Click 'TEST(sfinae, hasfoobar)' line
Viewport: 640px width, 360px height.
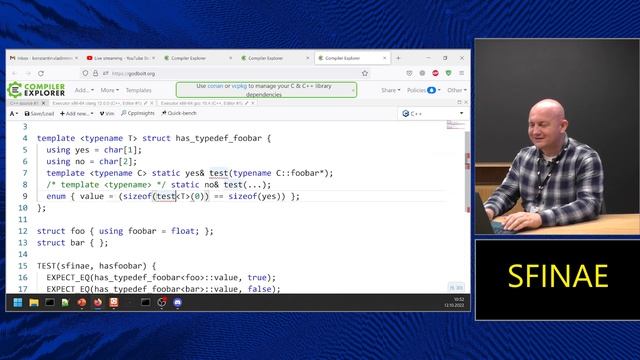tap(96, 266)
